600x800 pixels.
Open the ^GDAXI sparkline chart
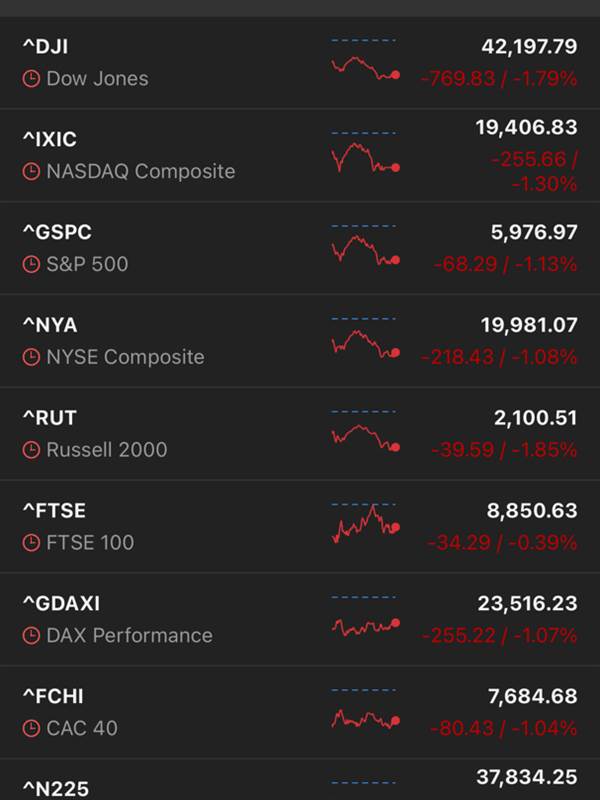tap(365, 616)
